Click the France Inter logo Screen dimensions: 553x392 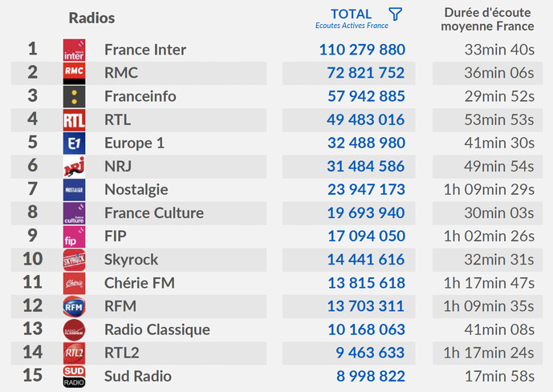tap(74, 50)
